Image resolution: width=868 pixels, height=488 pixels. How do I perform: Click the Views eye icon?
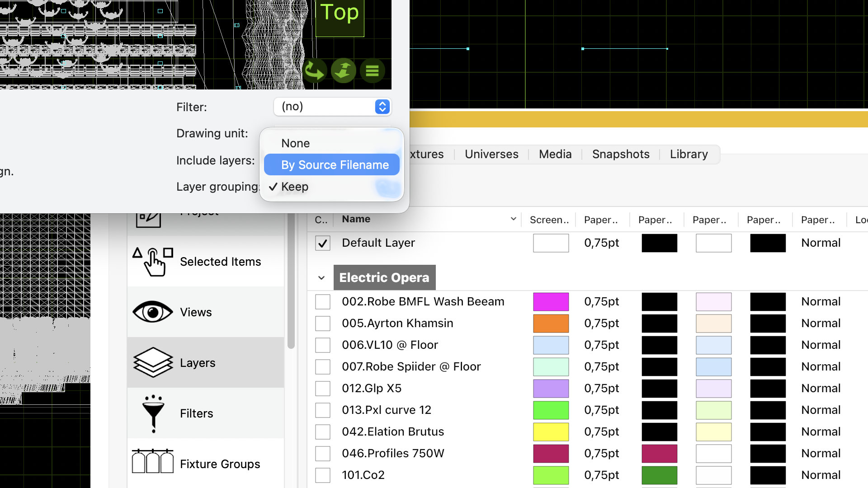pyautogui.click(x=153, y=312)
